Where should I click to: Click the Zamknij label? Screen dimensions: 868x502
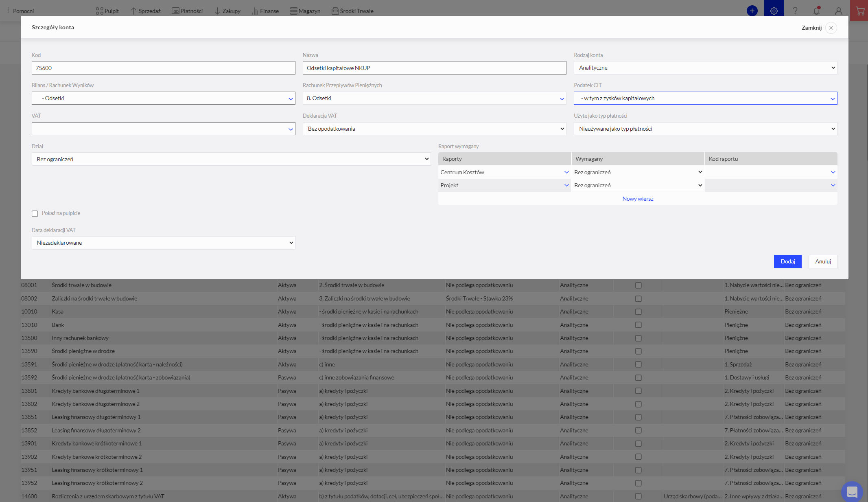811,28
